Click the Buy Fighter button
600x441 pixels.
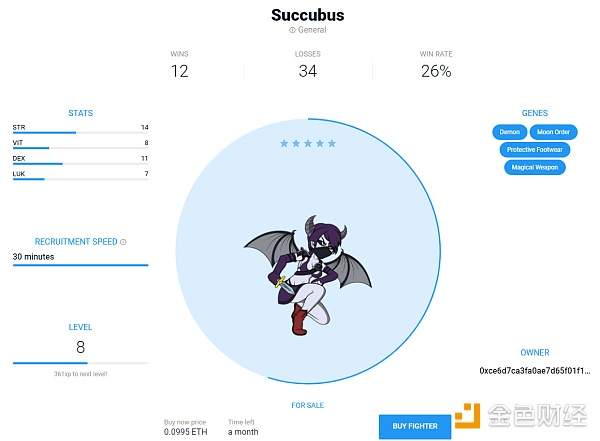tap(415, 426)
